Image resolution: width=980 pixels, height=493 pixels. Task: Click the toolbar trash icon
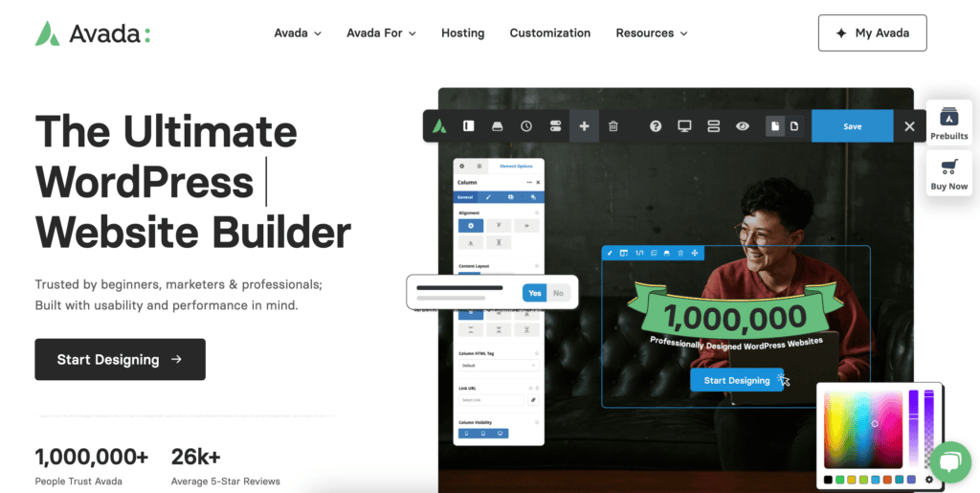(x=613, y=126)
